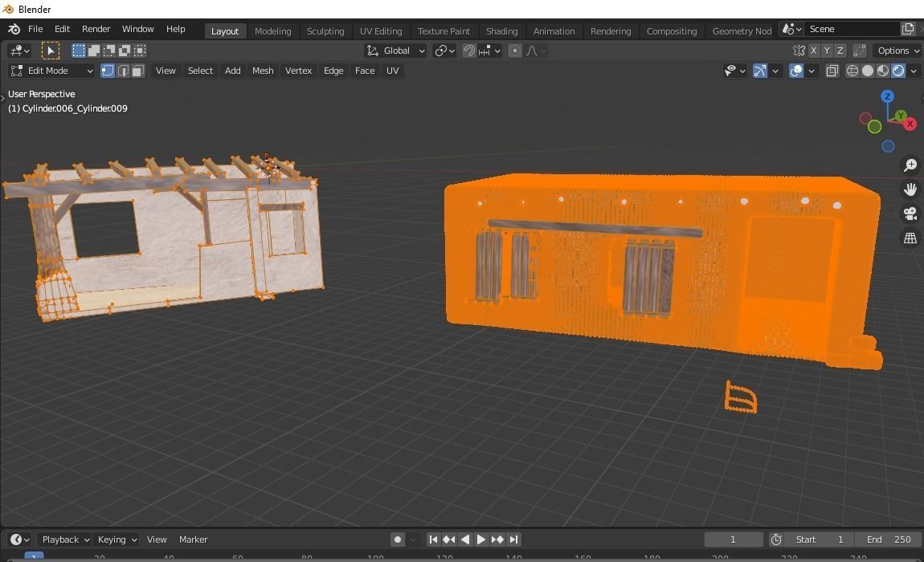This screenshot has width=924, height=562.
Task: Choose 'Set new selection' mode icon
Action: click(x=79, y=51)
